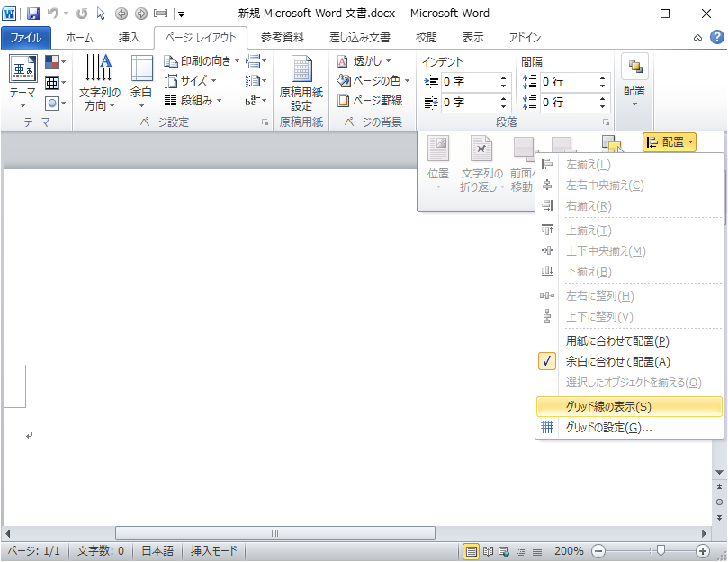Switch to draft view icon
Screen dimensions: 728x562
pyautogui.click(x=537, y=551)
